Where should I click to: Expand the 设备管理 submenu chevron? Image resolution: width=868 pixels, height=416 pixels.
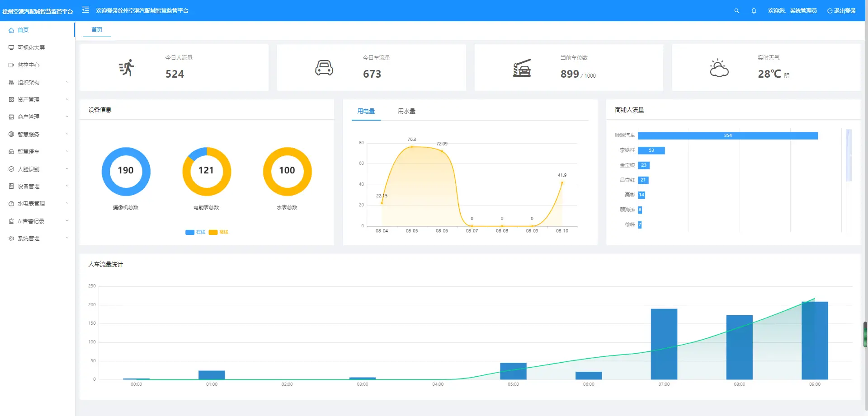[67, 186]
